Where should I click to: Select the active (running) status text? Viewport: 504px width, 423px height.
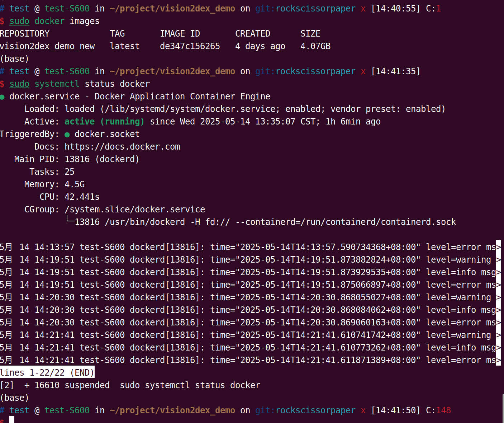pos(104,121)
